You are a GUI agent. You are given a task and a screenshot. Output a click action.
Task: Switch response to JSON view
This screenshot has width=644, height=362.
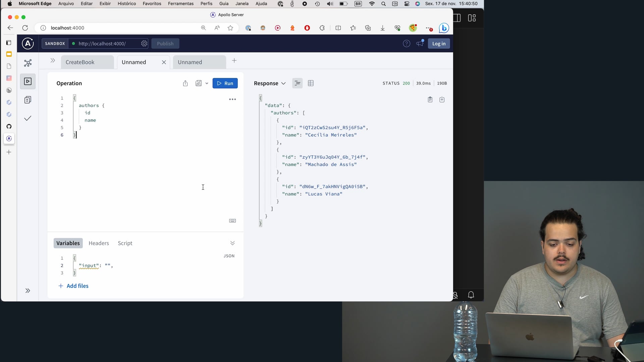pos(297,83)
